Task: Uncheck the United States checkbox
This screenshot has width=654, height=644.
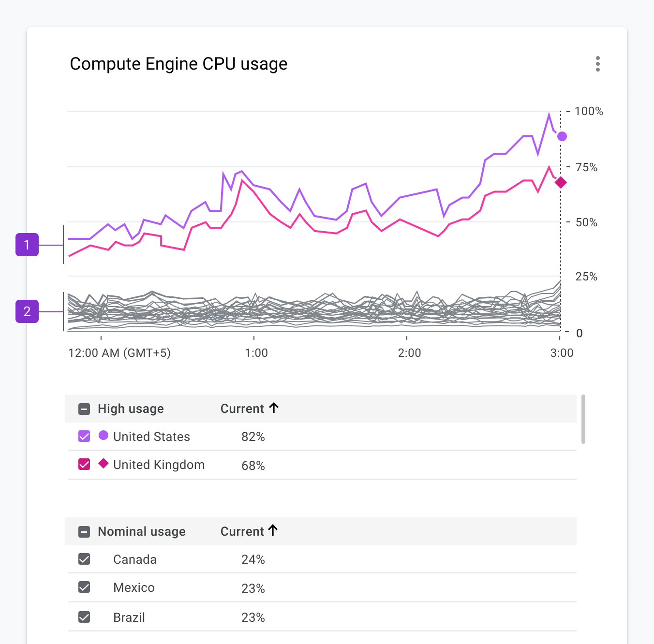Action: (84, 436)
